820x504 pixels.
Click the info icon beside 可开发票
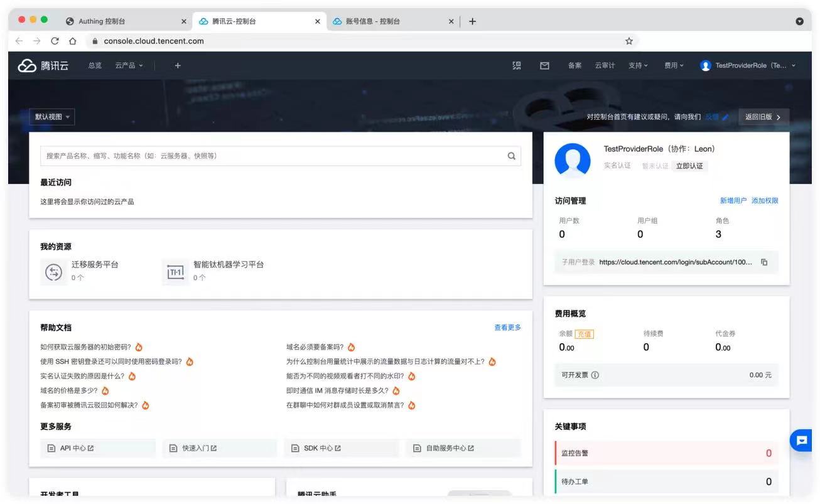595,375
